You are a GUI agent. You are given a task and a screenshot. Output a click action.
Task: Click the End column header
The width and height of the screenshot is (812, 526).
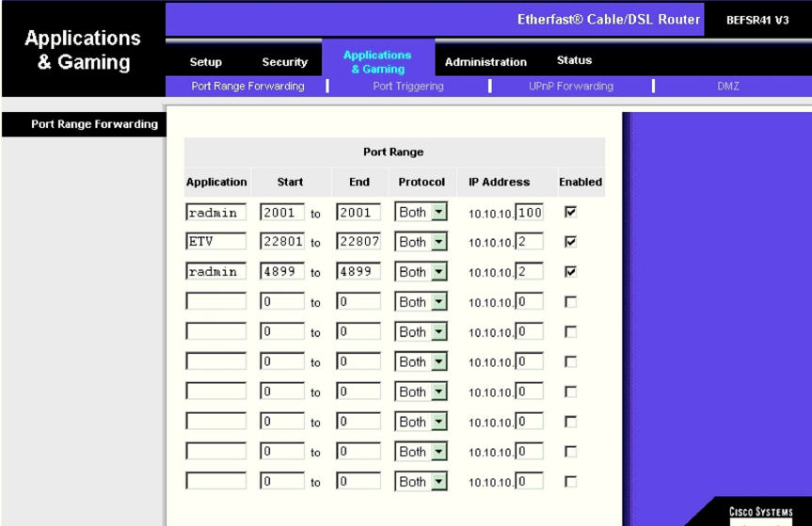pos(358,183)
